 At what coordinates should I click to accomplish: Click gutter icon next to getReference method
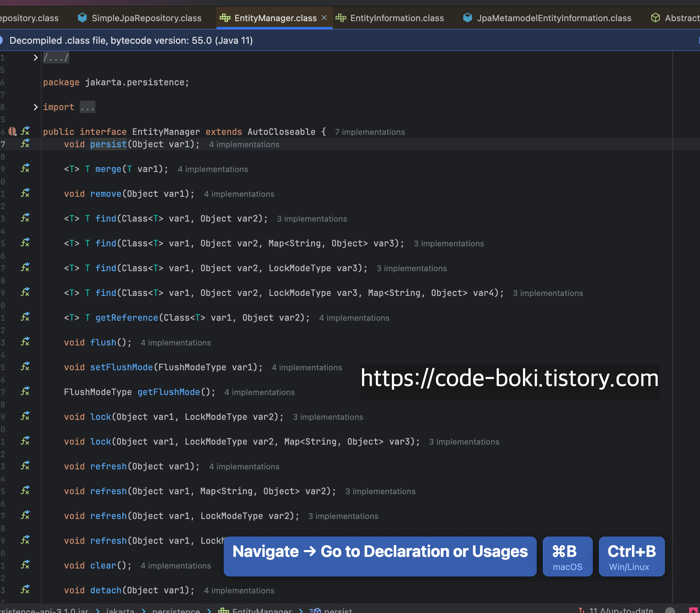(25, 317)
